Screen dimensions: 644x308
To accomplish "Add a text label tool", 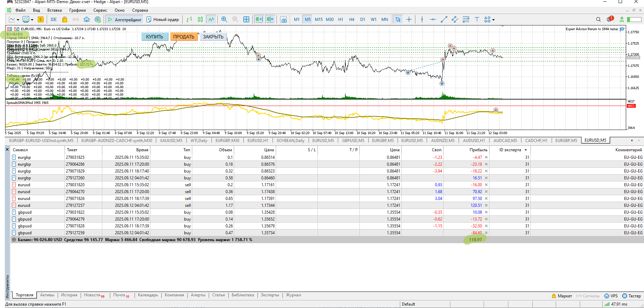I will [477, 20].
